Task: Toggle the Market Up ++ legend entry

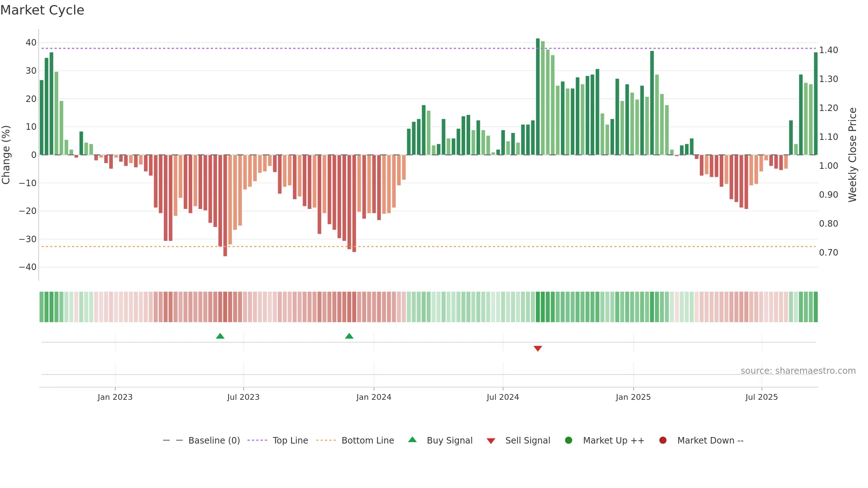Action: click(x=604, y=440)
